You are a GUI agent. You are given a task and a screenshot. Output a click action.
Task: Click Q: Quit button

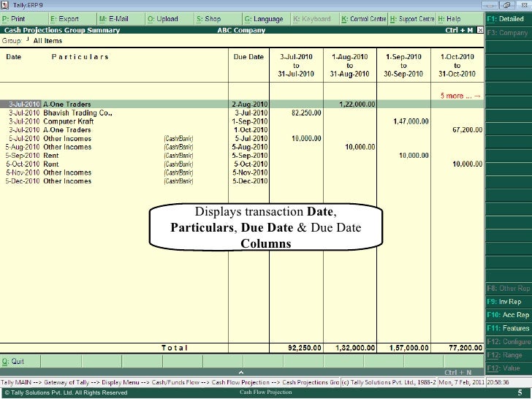(20, 361)
